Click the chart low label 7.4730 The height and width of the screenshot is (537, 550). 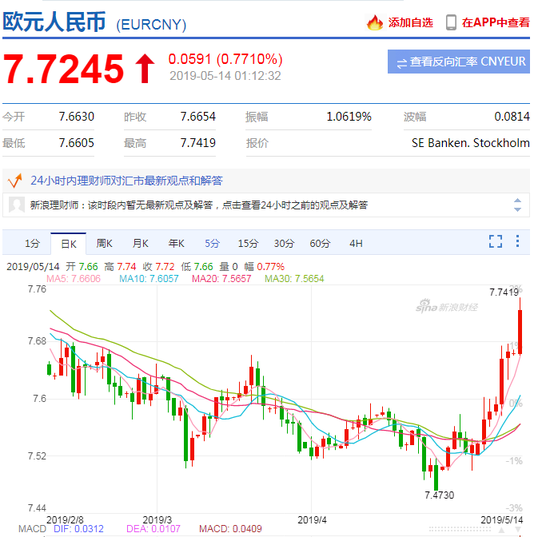point(439,495)
